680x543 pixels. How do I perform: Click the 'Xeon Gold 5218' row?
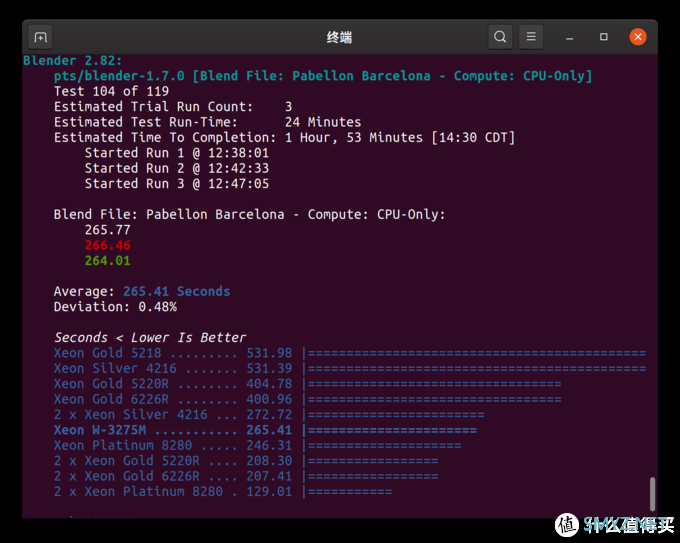tap(350, 353)
